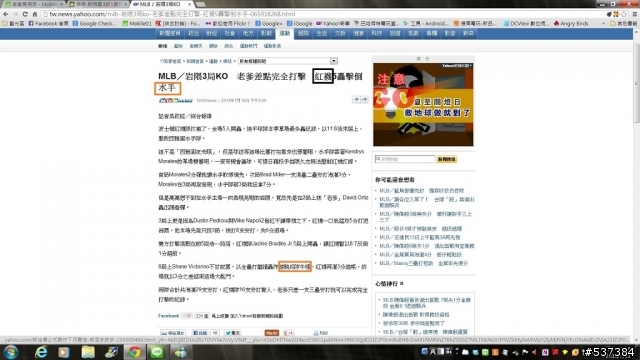This screenshot has width=640, height=360.
Task: Open the 社會 nav tab
Action: pos(230,33)
